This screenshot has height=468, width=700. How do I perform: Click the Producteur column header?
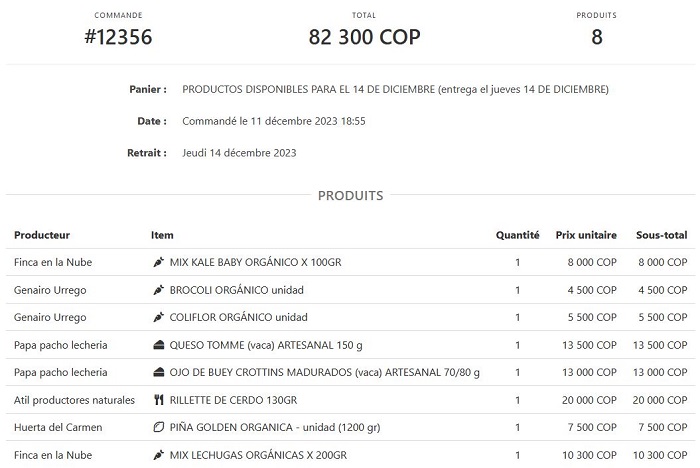[42, 235]
